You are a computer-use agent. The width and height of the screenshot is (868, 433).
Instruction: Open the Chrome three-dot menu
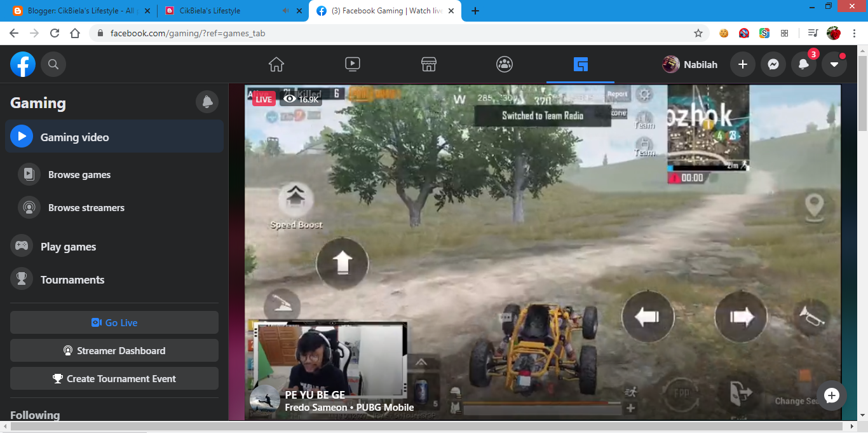pyautogui.click(x=855, y=33)
